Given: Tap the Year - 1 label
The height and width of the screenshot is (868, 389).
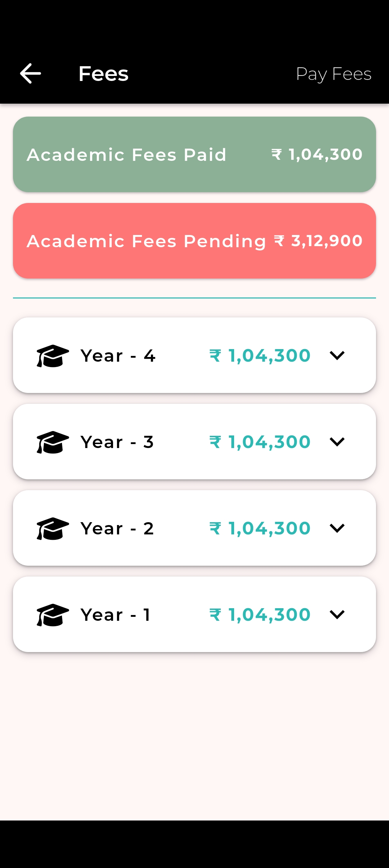Looking at the screenshot, I should coord(115,615).
